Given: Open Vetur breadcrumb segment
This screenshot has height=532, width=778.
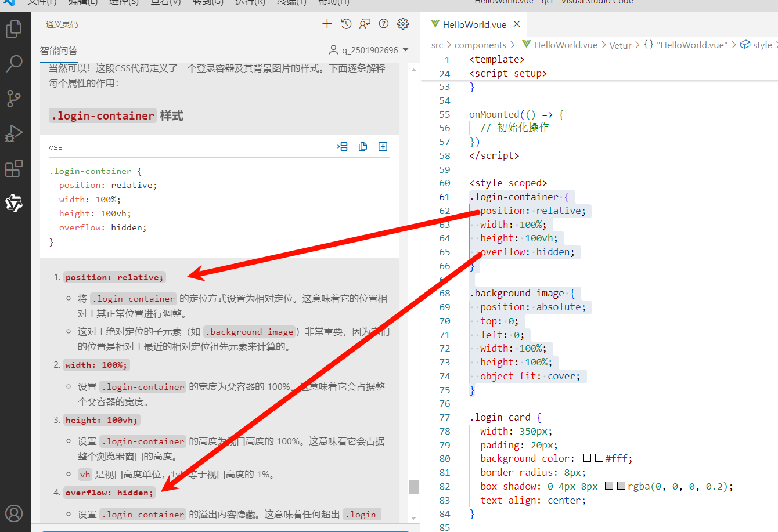Looking at the screenshot, I should click(x=620, y=45).
